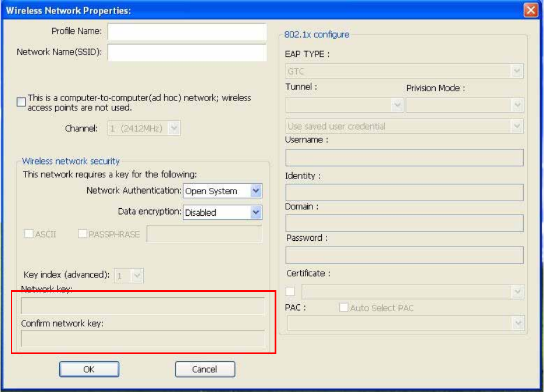
Task: Click the Wireless network security group label
Action: point(71,161)
